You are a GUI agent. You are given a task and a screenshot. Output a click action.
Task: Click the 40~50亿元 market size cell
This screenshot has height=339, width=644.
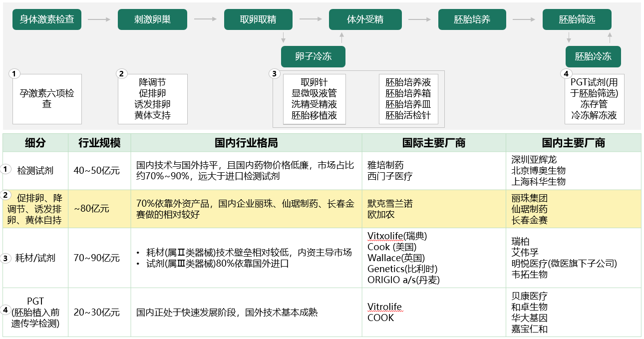coord(99,170)
